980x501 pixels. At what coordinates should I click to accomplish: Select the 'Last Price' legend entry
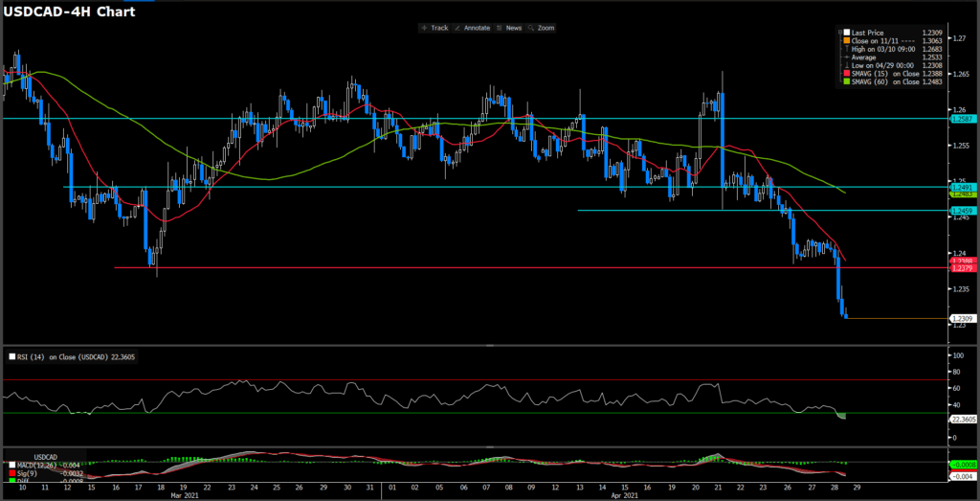click(x=867, y=33)
